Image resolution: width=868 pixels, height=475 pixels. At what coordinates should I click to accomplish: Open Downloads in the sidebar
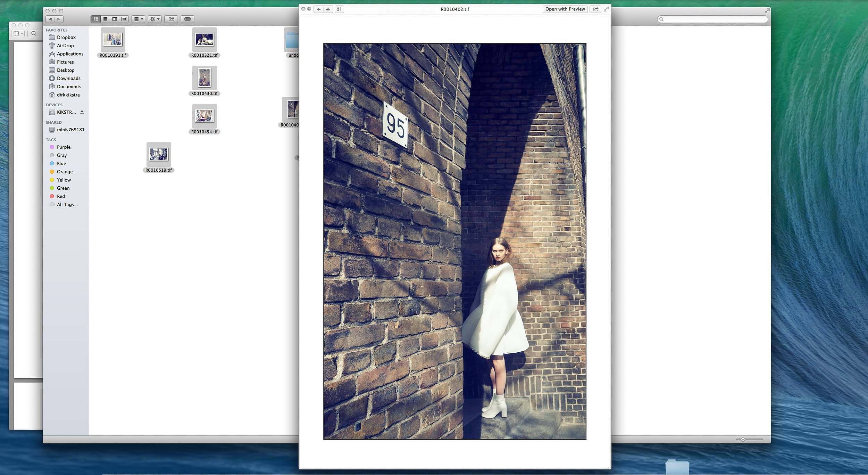pos(68,79)
